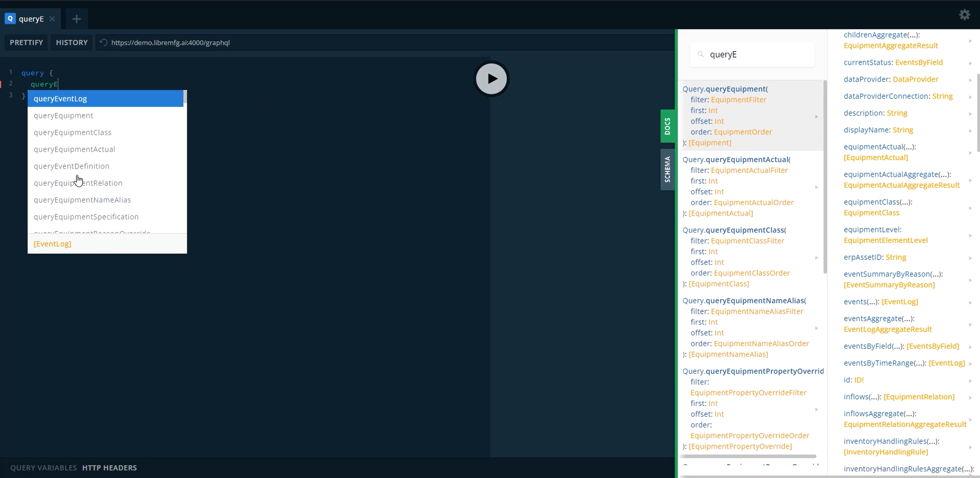This screenshot has height=478, width=980.
Task: Open Query.queryEquipment docs entry
Action: point(750,115)
